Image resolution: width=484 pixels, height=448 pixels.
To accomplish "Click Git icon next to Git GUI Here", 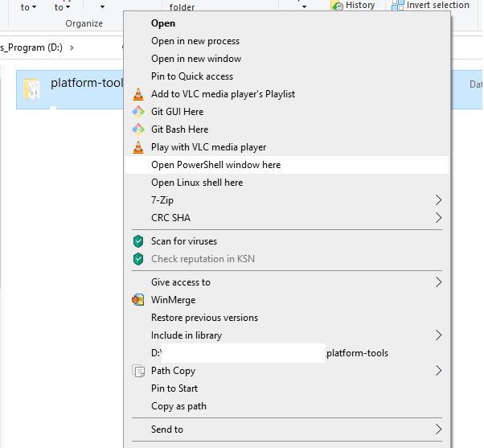I will tap(138, 112).
